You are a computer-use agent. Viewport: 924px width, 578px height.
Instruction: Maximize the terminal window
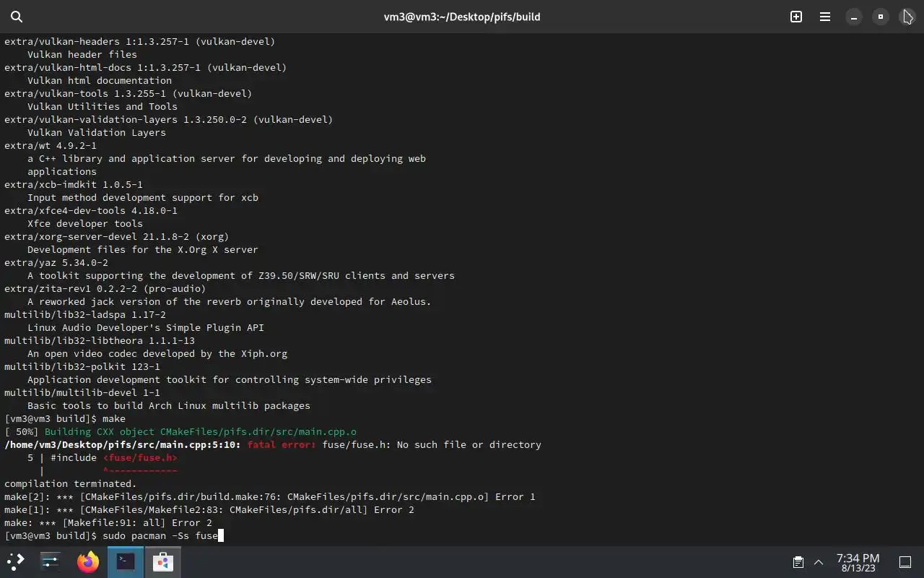coord(880,17)
